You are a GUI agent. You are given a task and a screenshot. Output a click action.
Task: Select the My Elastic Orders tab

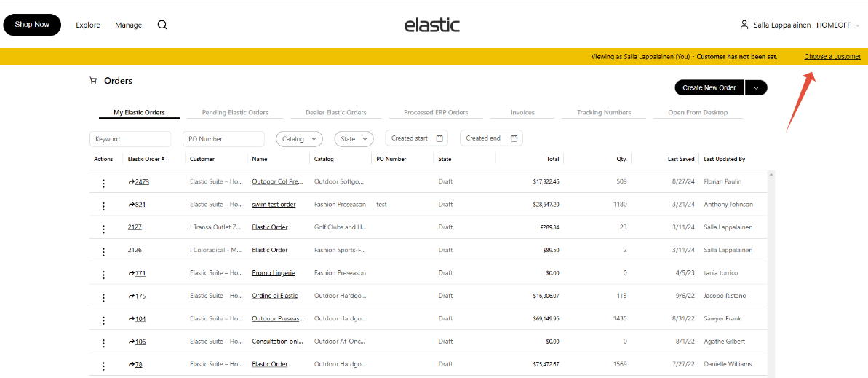(140, 112)
